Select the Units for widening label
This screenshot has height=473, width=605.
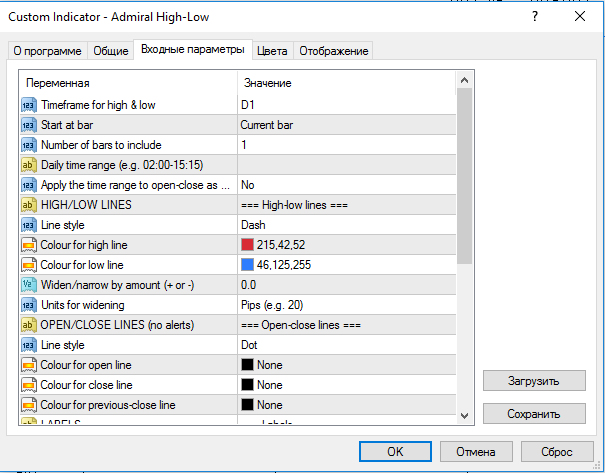(83, 305)
